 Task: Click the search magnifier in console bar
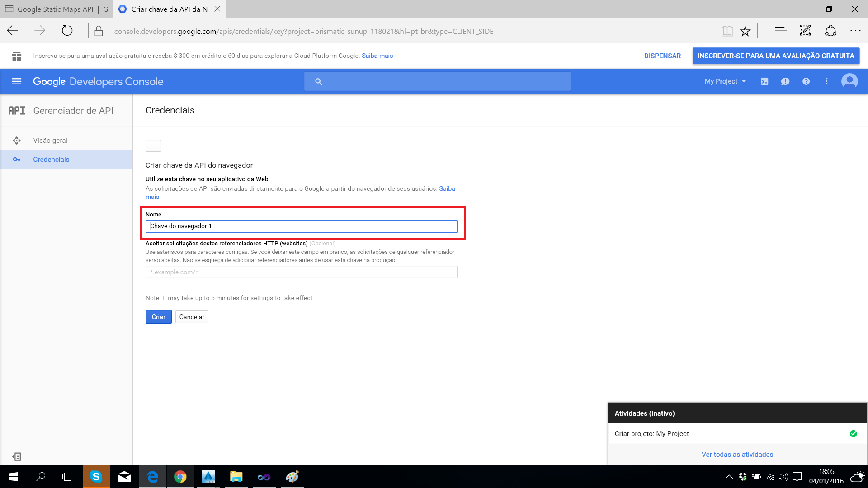(x=319, y=81)
